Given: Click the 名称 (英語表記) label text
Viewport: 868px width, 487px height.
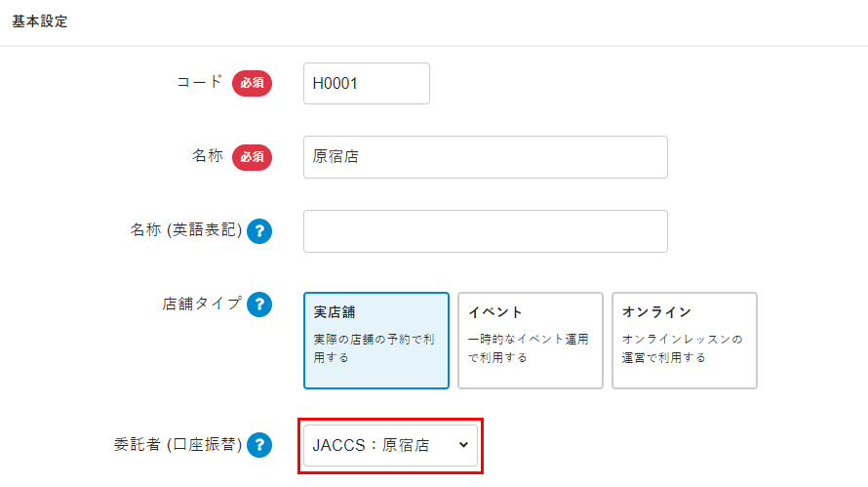Looking at the screenshot, I should click(185, 230).
